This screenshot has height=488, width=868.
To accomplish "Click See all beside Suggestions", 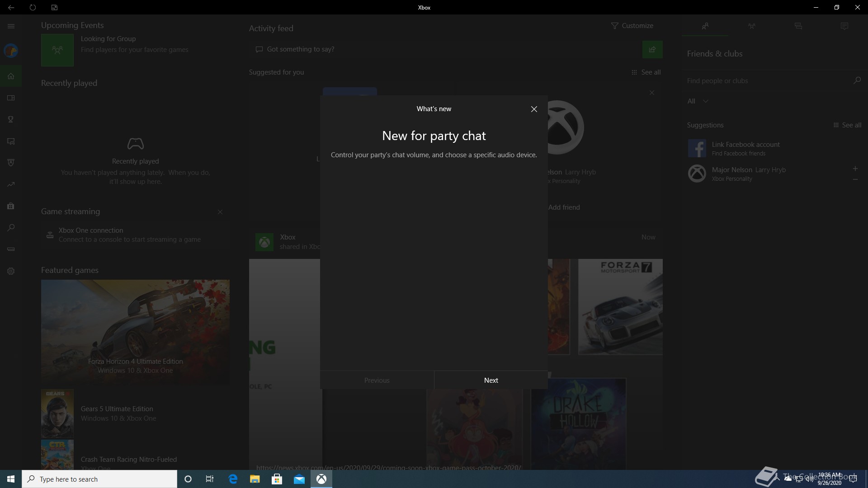I will [847, 125].
